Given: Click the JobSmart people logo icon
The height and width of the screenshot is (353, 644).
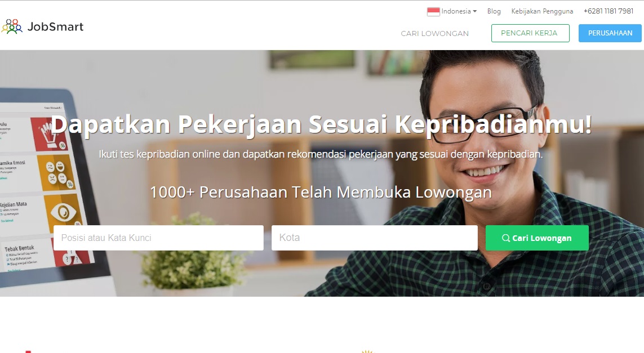Looking at the screenshot, I should pyautogui.click(x=12, y=26).
